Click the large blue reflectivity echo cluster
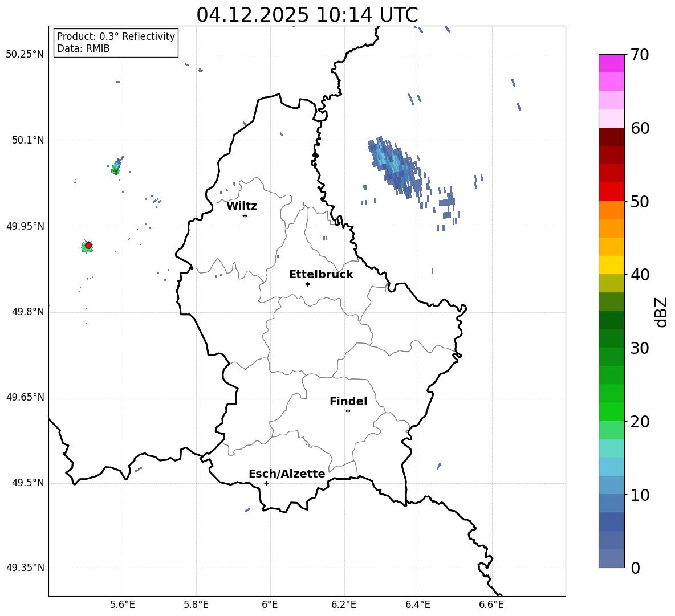Screen dimensions: 675x616 (396, 167)
